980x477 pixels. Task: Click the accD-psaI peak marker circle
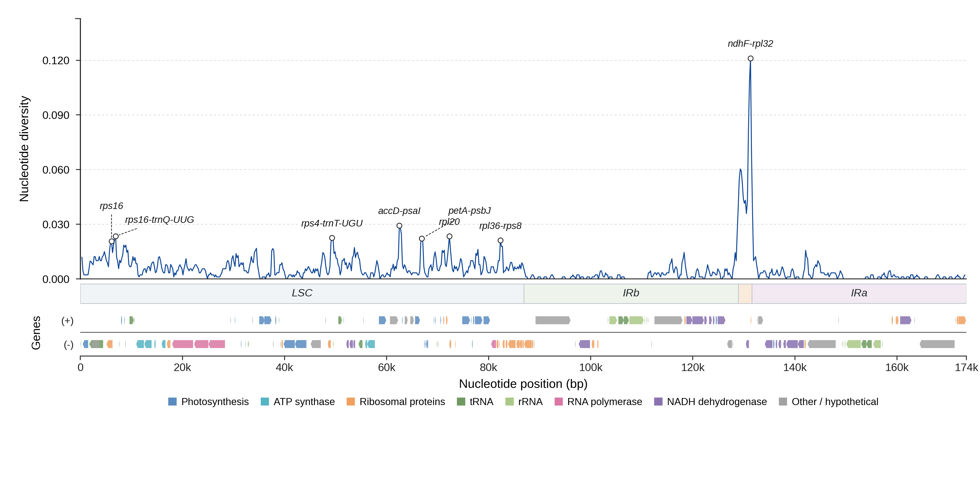[400, 226]
